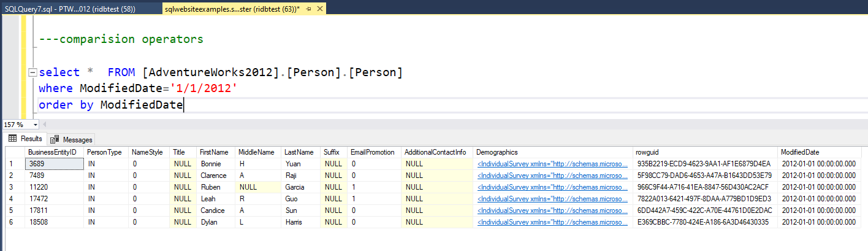The height and width of the screenshot is (251, 868).
Task: Click the date string '1/1/2012' in query
Action: tap(203, 89)
